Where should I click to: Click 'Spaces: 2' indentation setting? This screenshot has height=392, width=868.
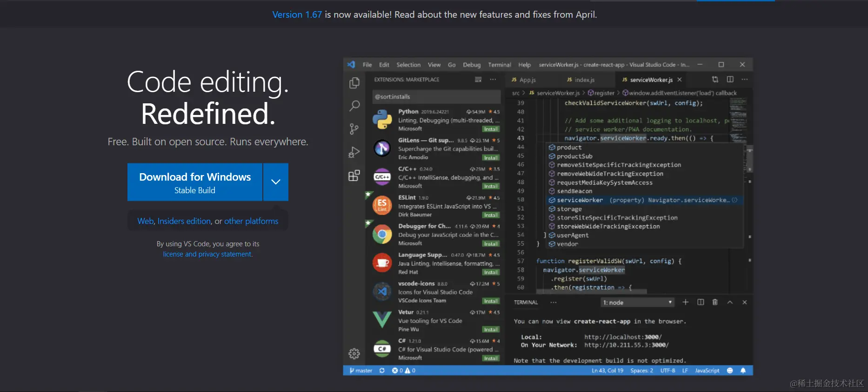(x=641, y=371)
